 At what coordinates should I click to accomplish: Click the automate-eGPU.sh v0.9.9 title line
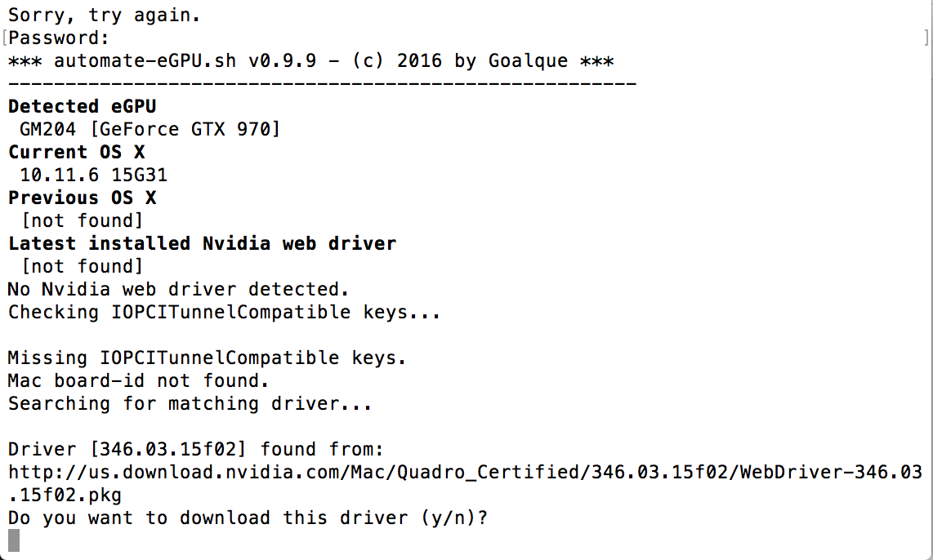pyautogui.click(x=311, y=61)
